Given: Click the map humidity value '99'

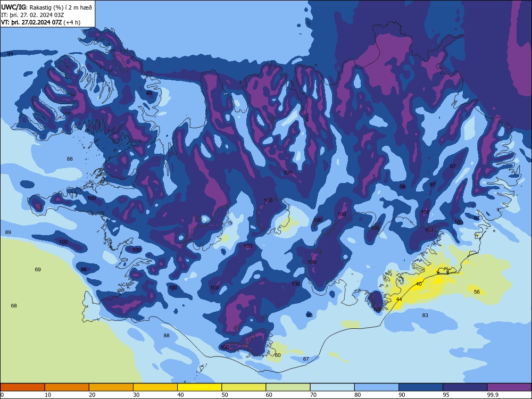Looking at the screenshot, I should coord(149,93).
